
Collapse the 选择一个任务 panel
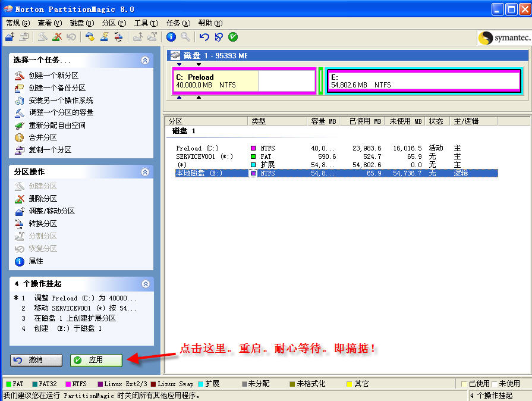click(145, 60)
